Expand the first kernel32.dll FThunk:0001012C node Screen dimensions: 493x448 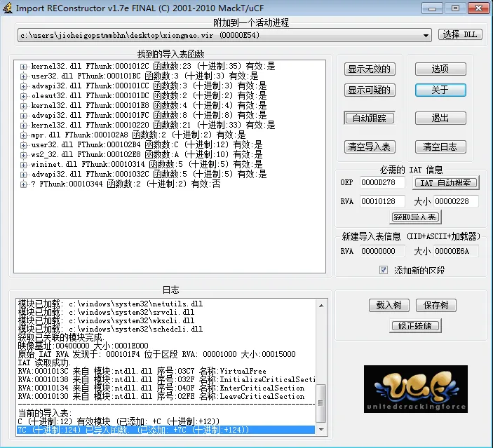point(23,66)
